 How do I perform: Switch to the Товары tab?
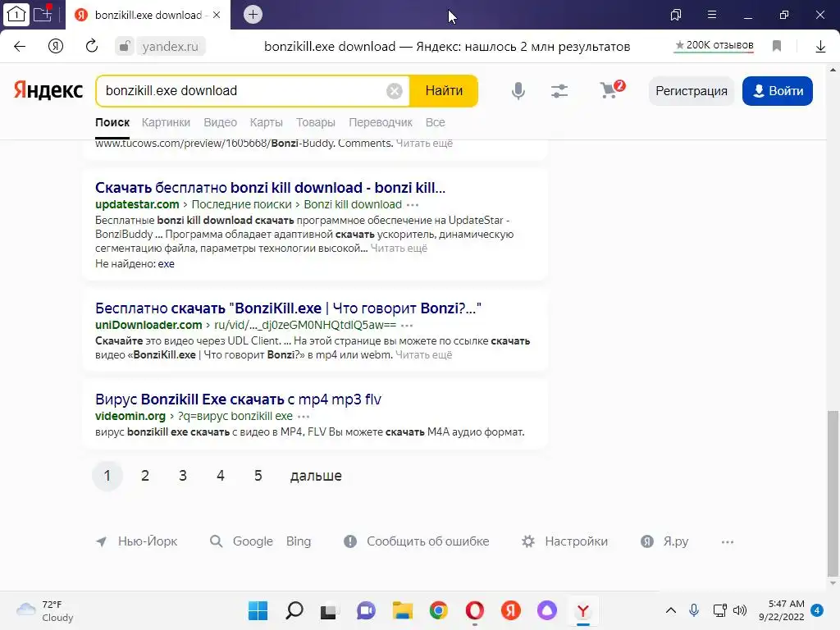tap(316, 122)
